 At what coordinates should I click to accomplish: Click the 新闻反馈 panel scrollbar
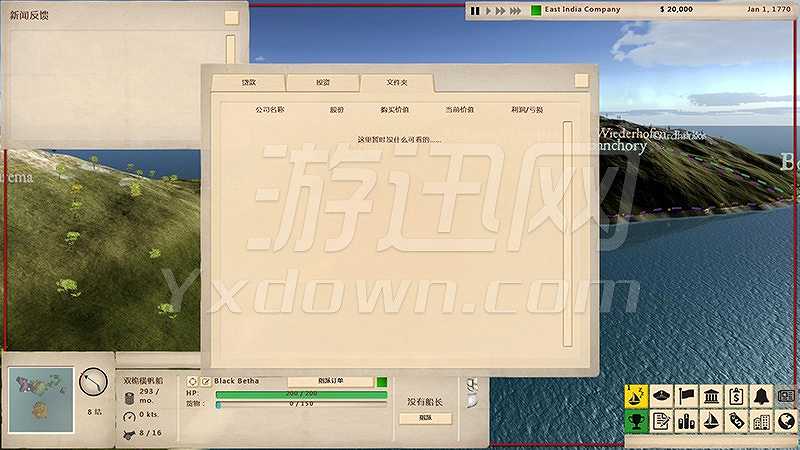231,48
